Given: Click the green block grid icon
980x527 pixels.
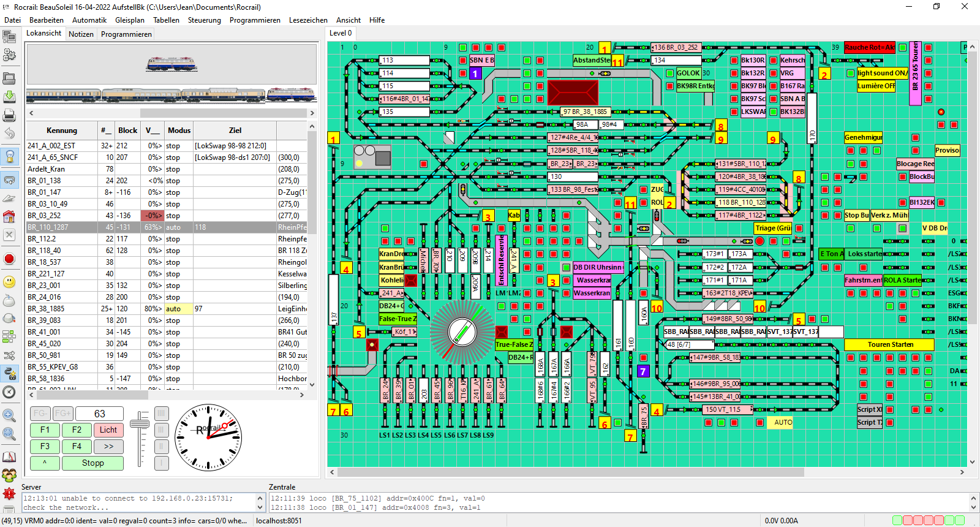Looking at the screenshot, I should pyautogui.click(x=9, y=336).
